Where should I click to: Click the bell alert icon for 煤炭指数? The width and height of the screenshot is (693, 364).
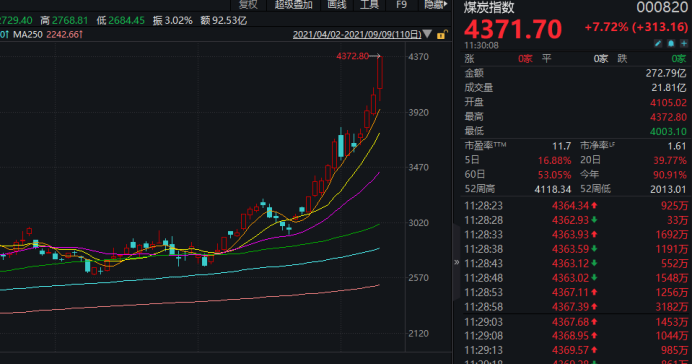click(x=671, y=43)
